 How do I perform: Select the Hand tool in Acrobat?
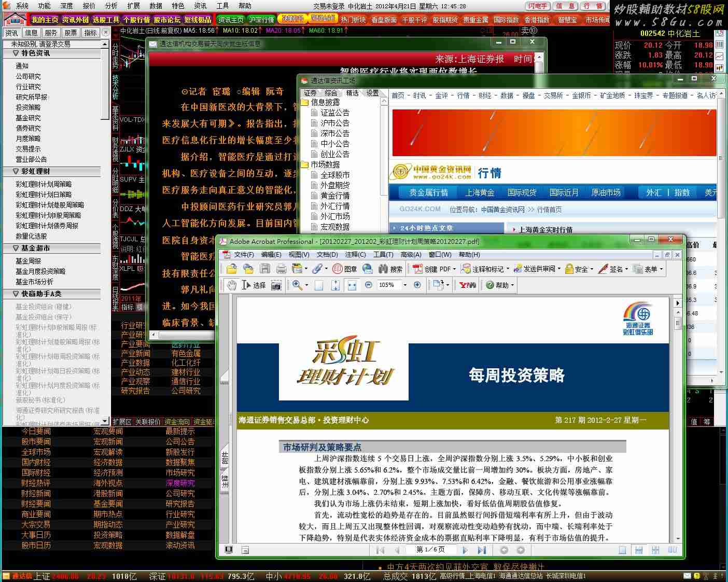tap(232, 285)
